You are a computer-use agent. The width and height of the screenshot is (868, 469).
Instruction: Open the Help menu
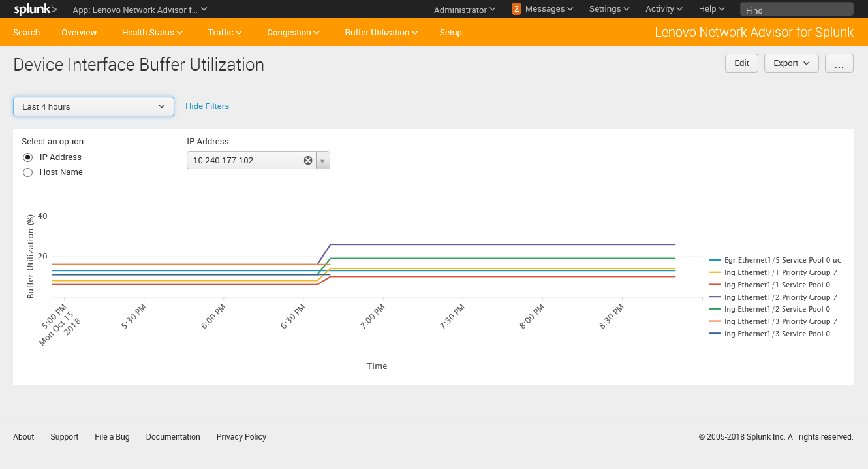click(x=711, y=9)
